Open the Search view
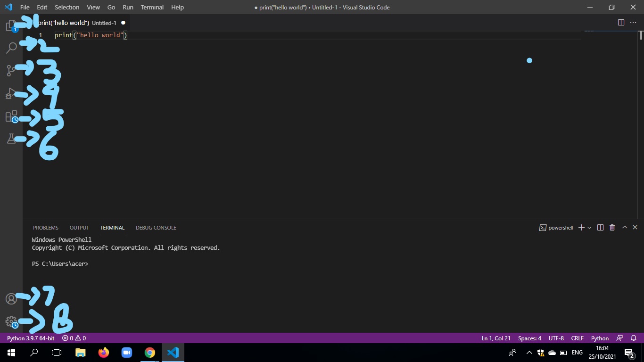This screenshot has height=362, width=644. (x=12, y=48)
